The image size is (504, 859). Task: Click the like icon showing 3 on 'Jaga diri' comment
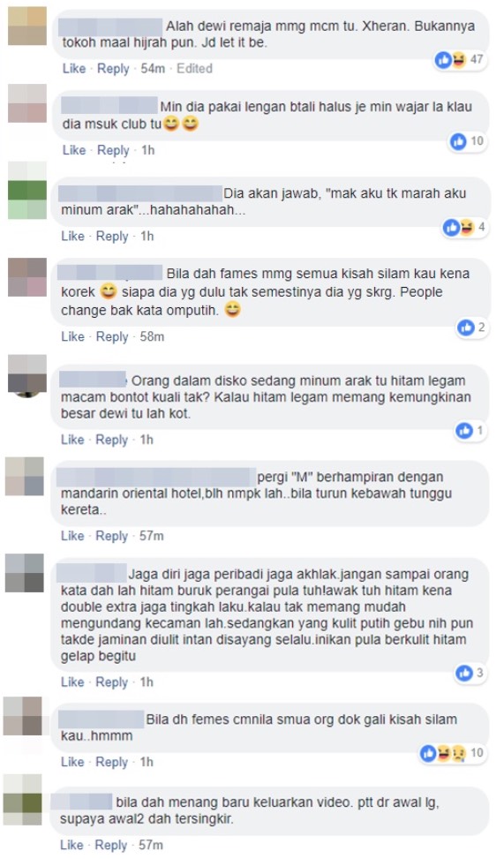(x=470, y=672)
